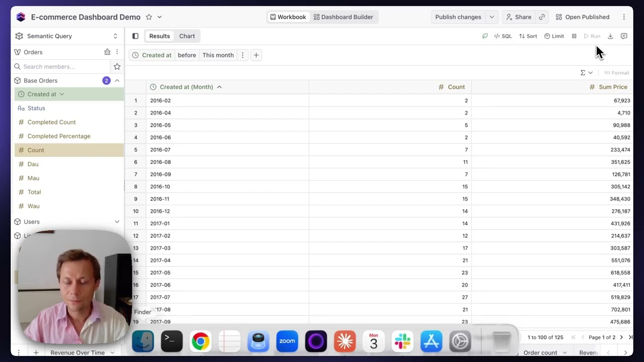Open the SQL view
The height and width of the screenshot is (362, 644).
point(503,36)
